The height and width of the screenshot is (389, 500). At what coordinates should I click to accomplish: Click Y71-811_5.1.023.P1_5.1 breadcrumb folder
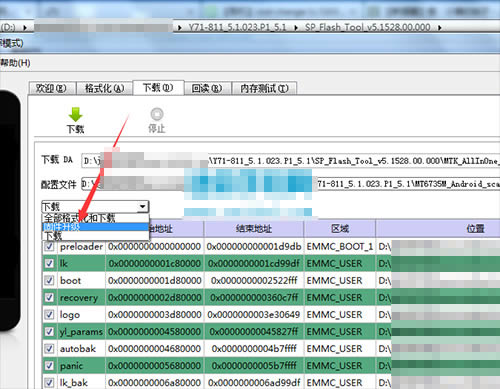click(237, 27)
